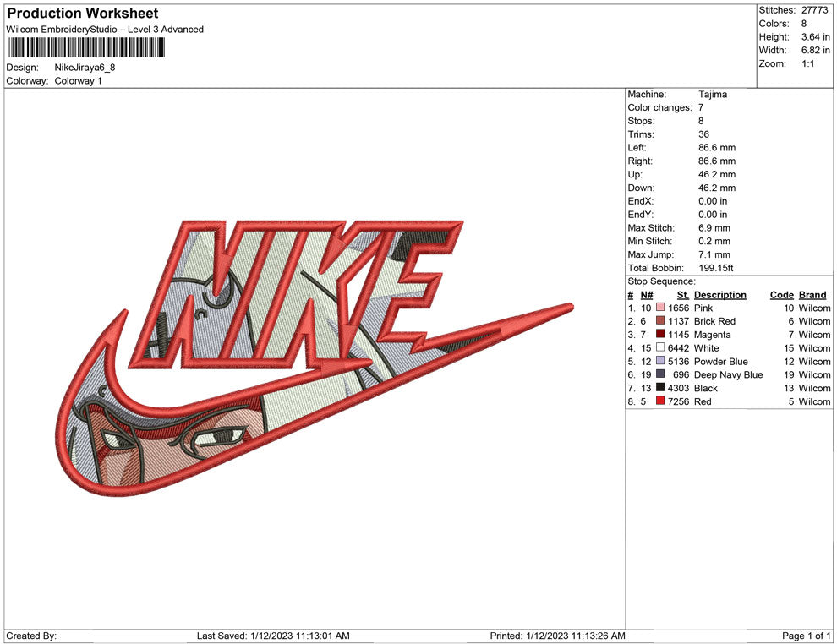Click the Colors value '8'

click(x=804, y=24)
